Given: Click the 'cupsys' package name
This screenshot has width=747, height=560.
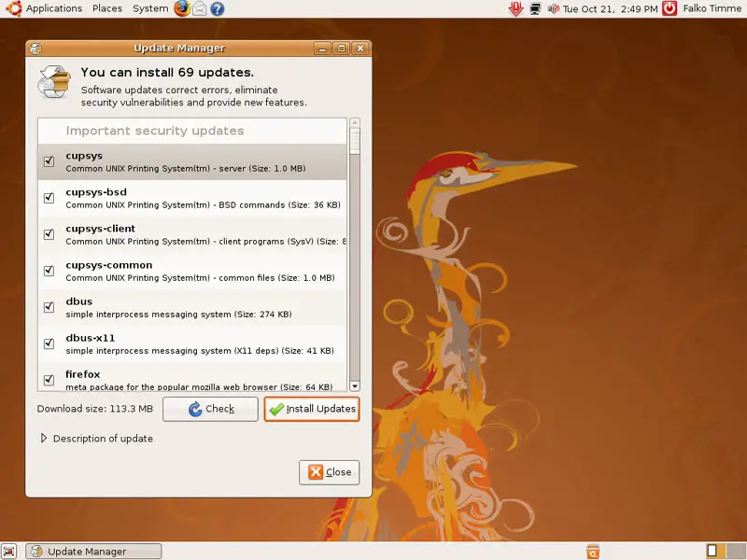Looking at the screenshot, I should pos(84,156).
